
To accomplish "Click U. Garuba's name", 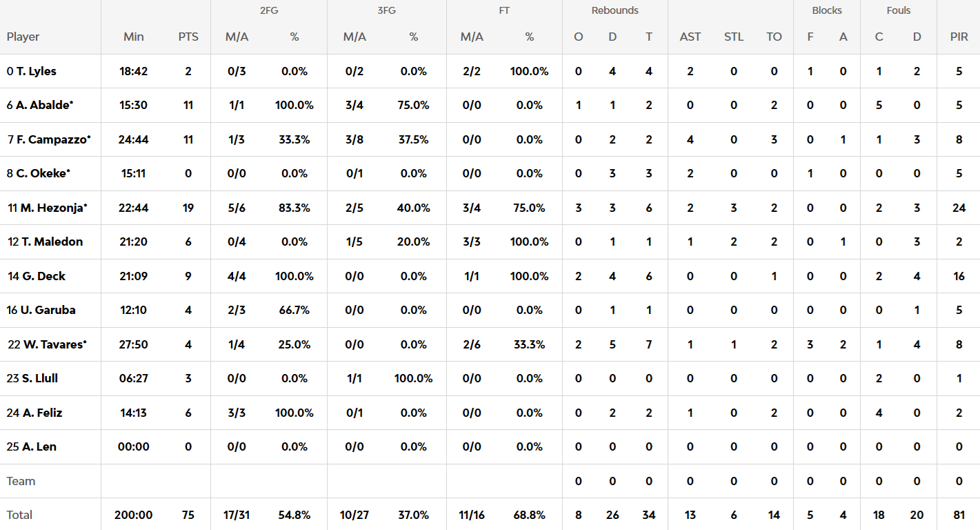I will click(48, 310).
